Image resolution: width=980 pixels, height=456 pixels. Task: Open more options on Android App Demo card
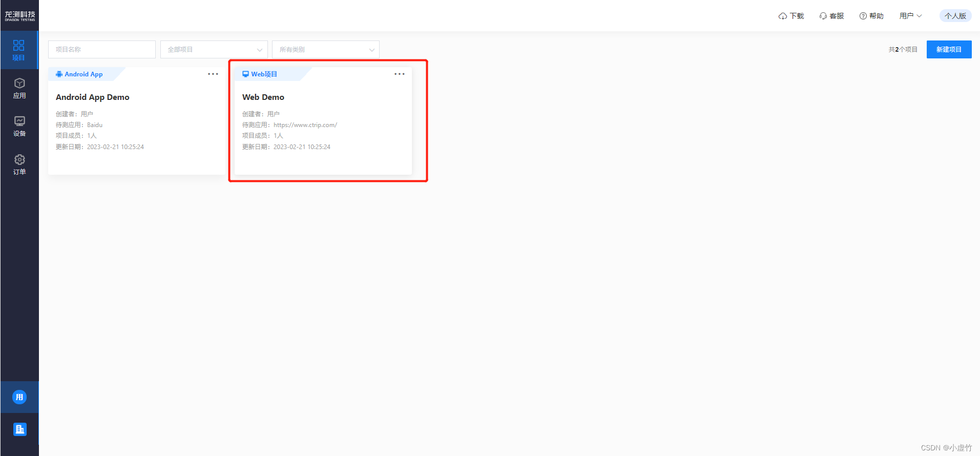tap(213, 74)
